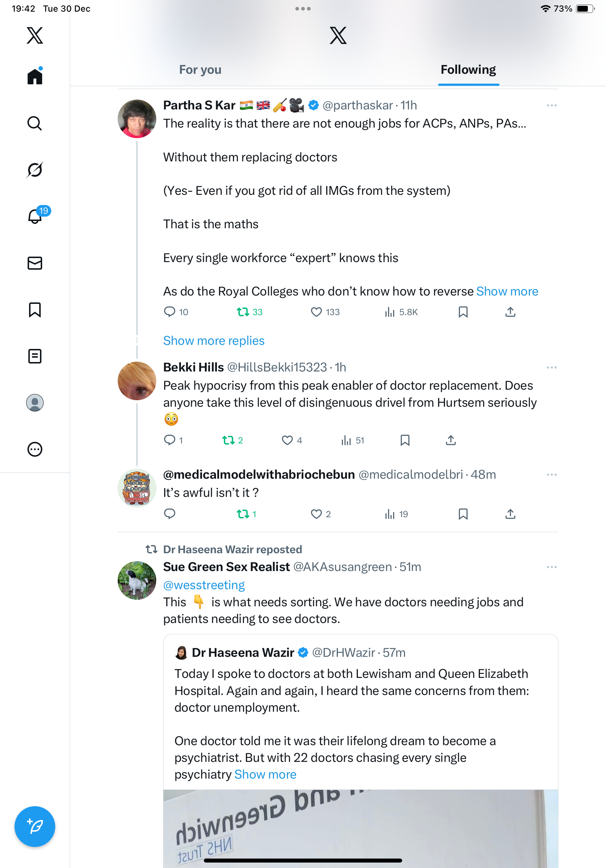This screenshot has height=868, width=606.
Task: Repost Bekki Hills' reply
Action: pyautogui.click(x=228, y=440)
